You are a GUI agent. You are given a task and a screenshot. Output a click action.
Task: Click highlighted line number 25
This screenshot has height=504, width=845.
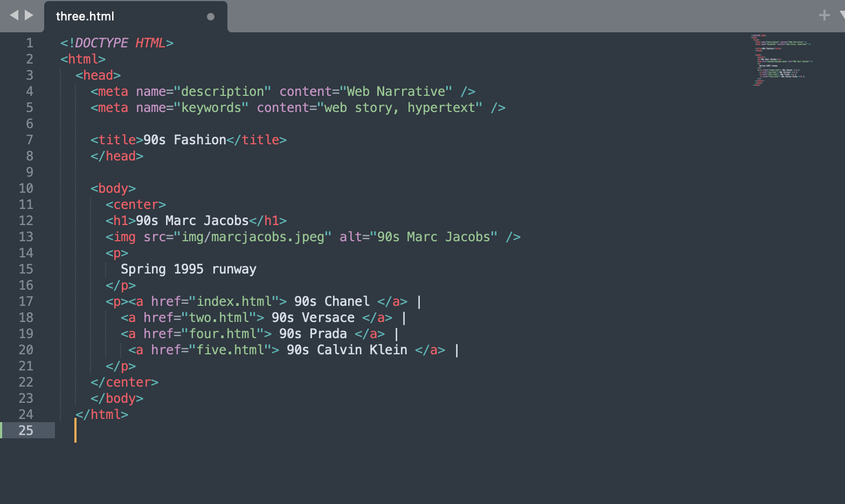26,431
